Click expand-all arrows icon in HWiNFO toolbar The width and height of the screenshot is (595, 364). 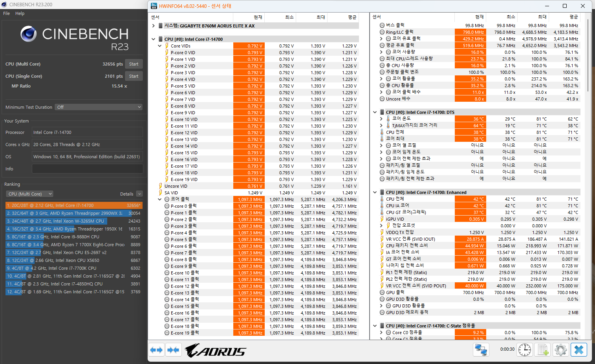pos(157,349)
